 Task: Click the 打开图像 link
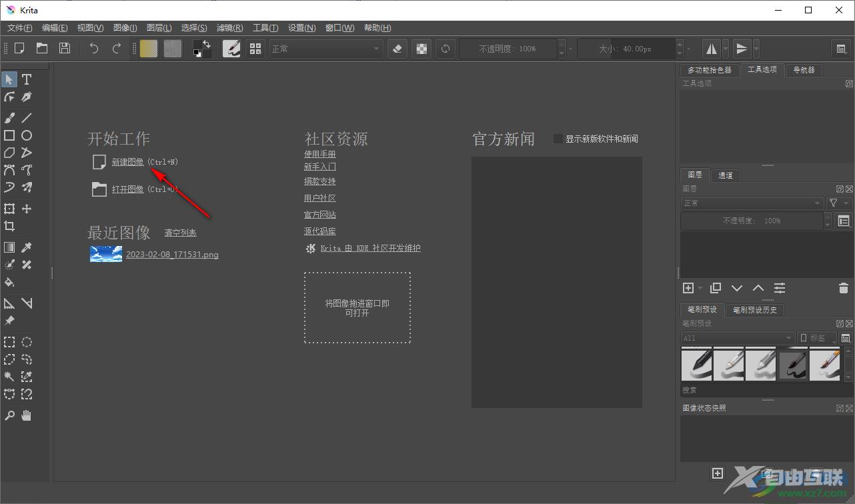tap(128, 189)
